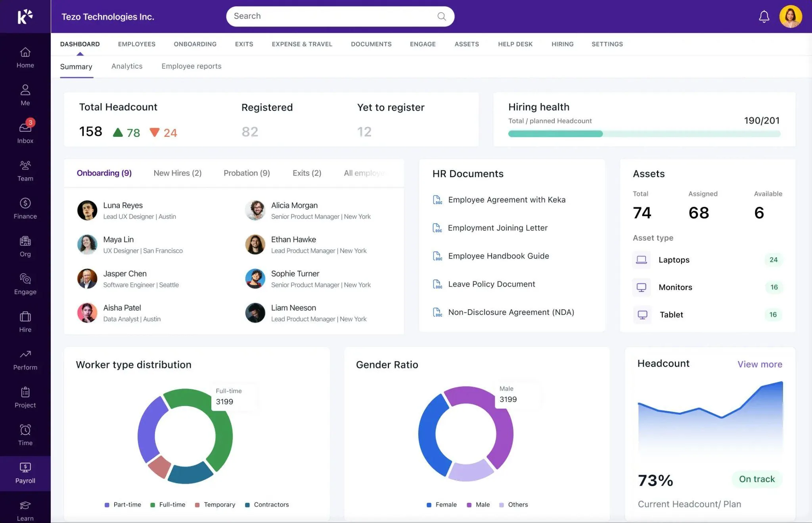Select the Probation (9) tab
The width and height of the screenshot is (812, 523).
coord(247,173)
